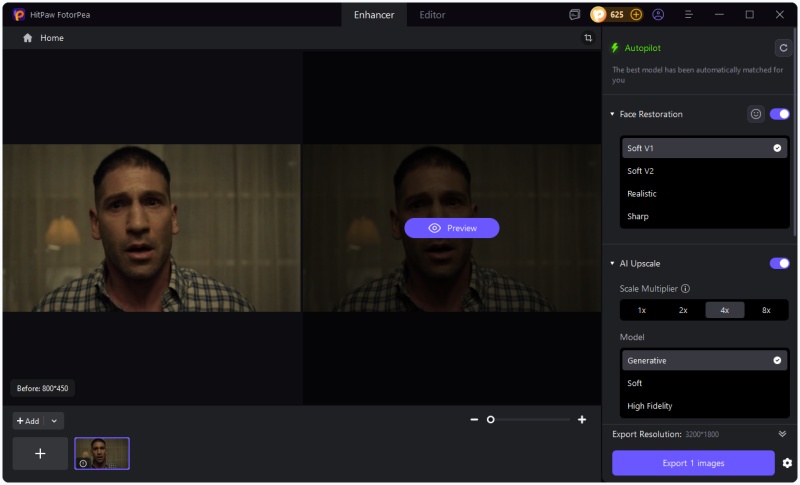Viewport: 800px width, 485px height.
Task: Click the user account profile icon
Action: pos(658,15)
